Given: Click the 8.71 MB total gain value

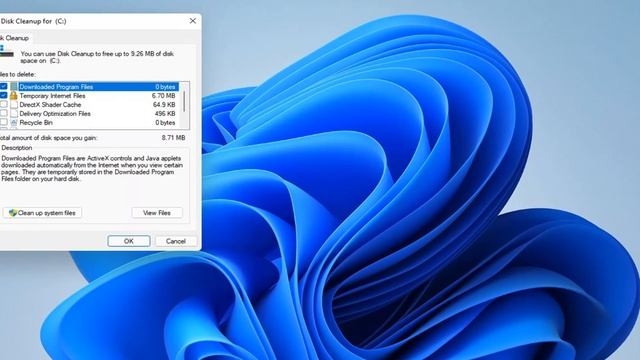Looking at the screenshot, I should pos(173,138).
